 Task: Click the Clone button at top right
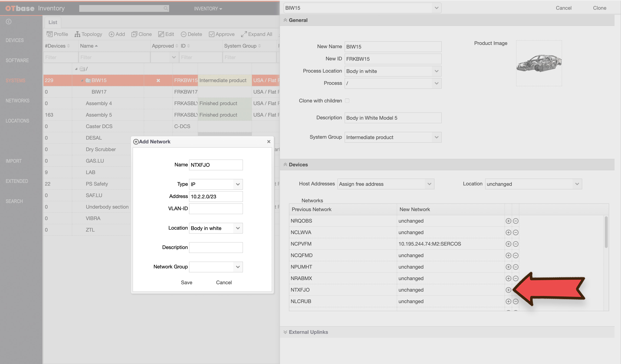tap(599, 8)
